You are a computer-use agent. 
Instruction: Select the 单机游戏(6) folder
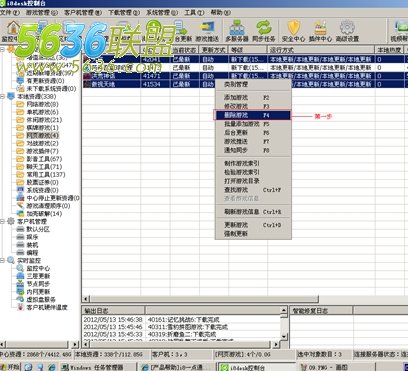(x=38, y=112)
